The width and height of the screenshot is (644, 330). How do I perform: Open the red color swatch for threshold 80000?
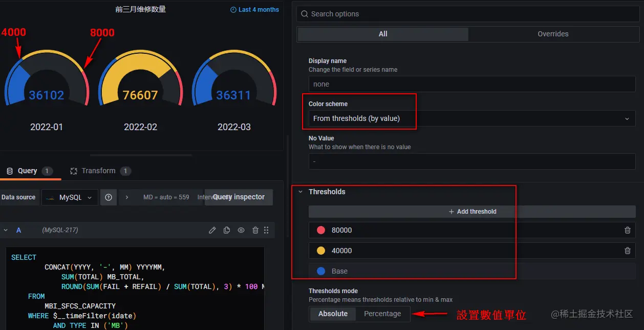click(x=321, y=230)
